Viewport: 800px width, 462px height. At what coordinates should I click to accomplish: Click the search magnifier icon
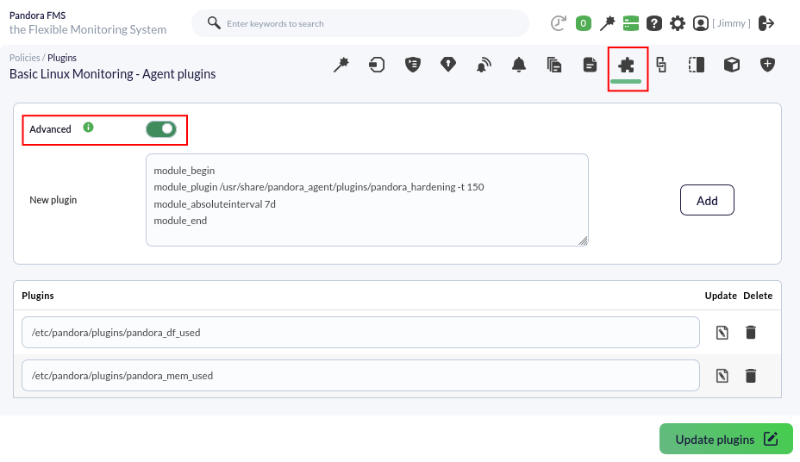pos(214,23)
